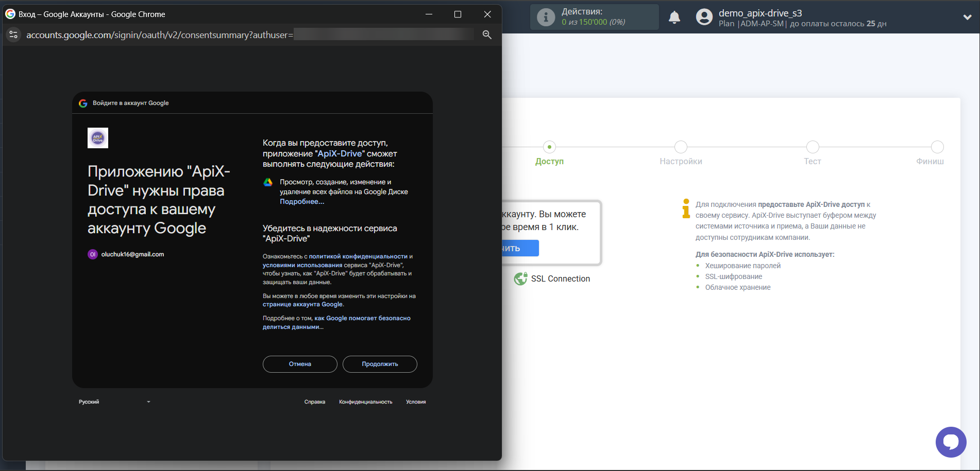Maximize the Google sign-in Chrome window

click(x=458, y=14)
